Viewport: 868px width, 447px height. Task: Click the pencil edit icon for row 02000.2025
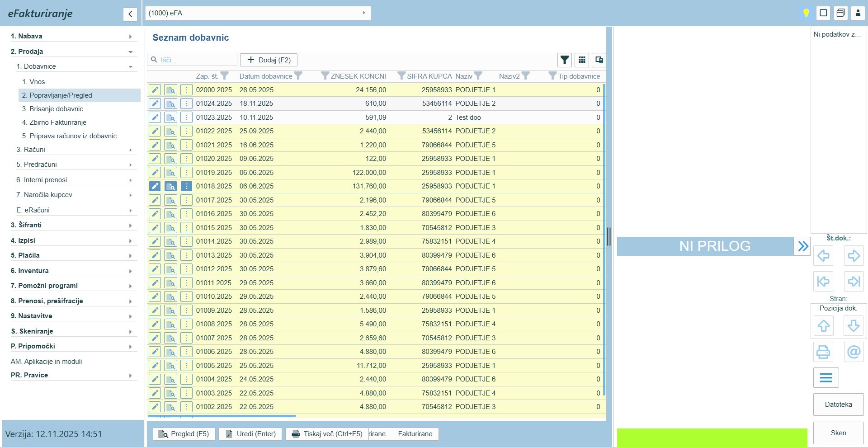(155, 90)
